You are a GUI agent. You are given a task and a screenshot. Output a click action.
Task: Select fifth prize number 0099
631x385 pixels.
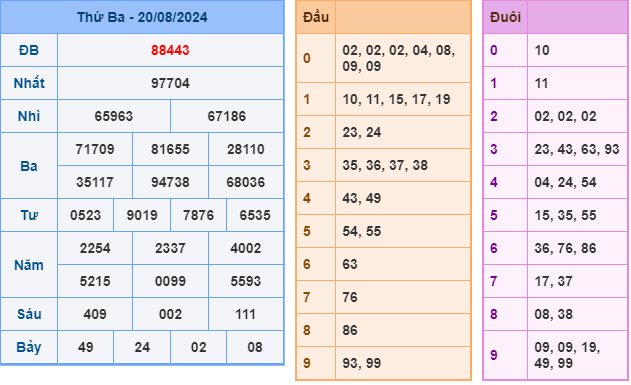pos(170,281)
